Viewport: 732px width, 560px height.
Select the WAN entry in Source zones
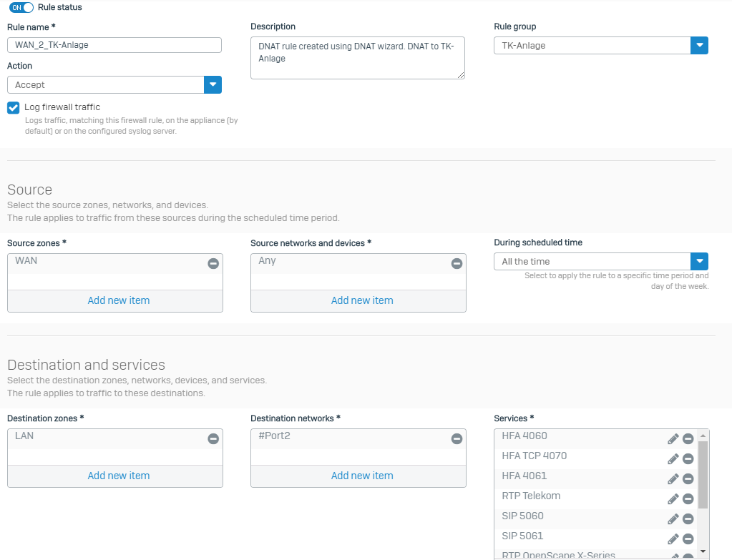point(114,264)
